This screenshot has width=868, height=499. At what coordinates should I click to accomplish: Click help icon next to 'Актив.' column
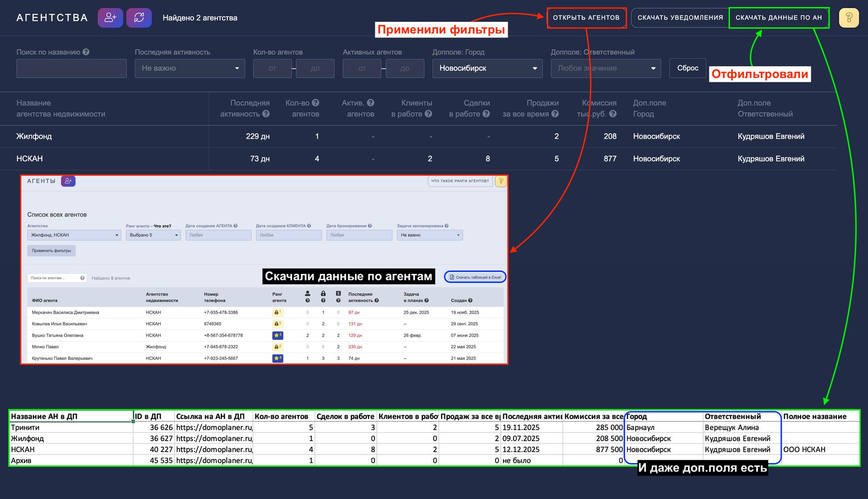coord(370,103)
